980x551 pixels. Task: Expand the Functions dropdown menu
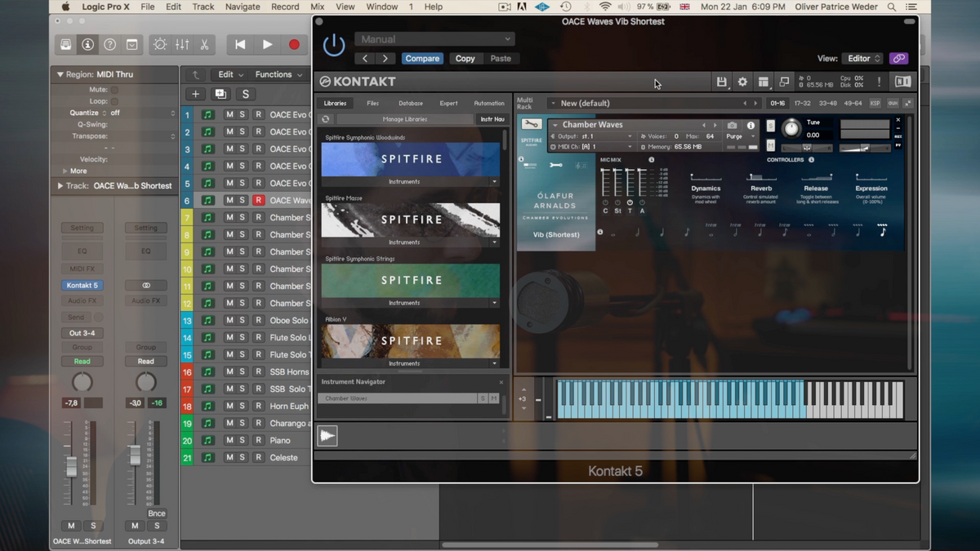pos(278,74)
